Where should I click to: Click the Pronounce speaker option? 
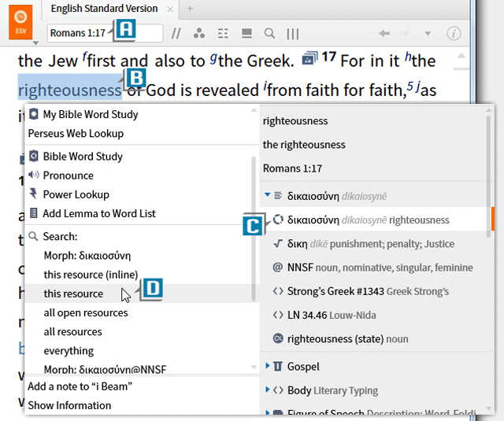68,175
